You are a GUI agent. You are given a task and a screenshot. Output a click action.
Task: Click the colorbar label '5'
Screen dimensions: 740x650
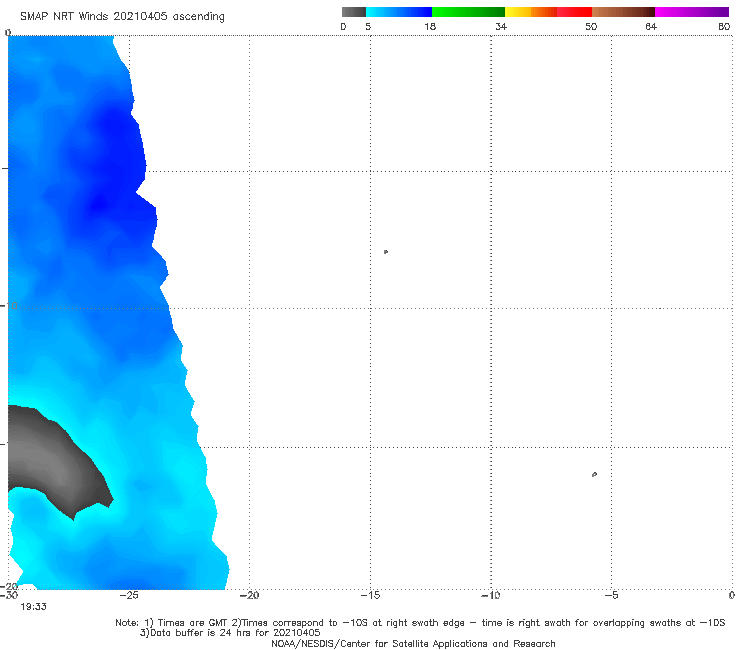click(x=368, y=26)
